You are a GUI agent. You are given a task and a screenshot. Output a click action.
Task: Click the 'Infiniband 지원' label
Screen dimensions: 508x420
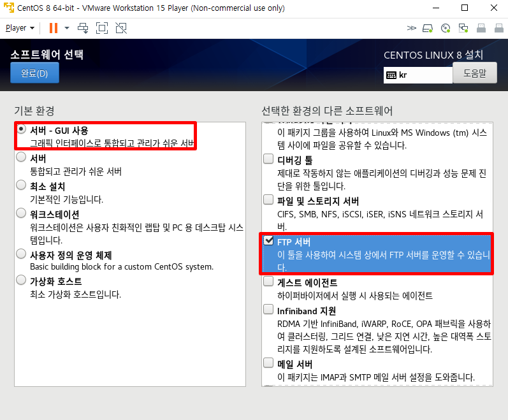(x=307, y=311)
